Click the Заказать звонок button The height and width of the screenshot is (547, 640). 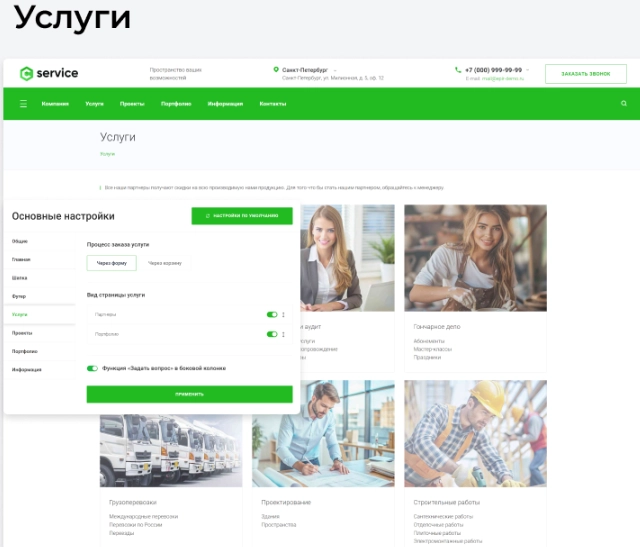tap(586, 74)
